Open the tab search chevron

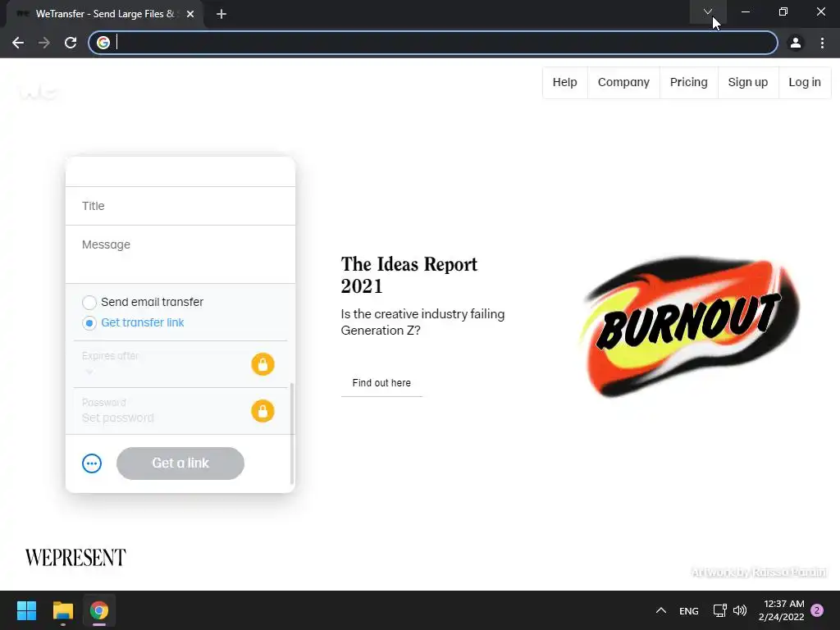point(708,11)
